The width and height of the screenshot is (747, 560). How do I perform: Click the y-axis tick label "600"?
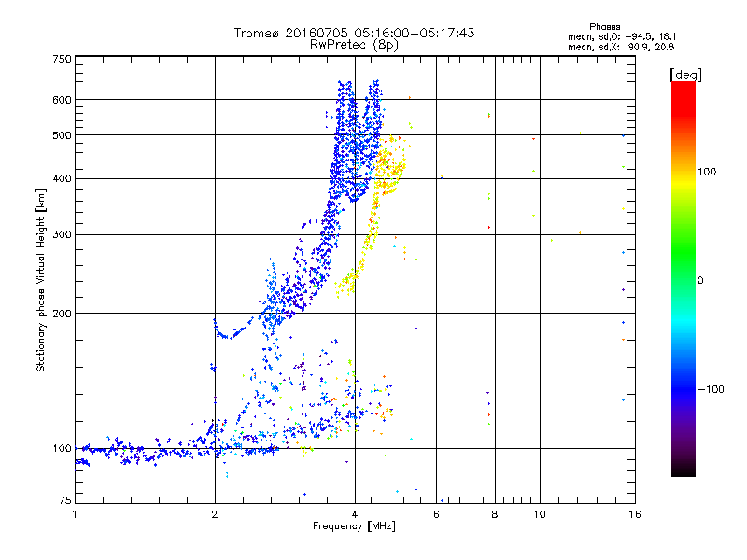click(62, 100)
